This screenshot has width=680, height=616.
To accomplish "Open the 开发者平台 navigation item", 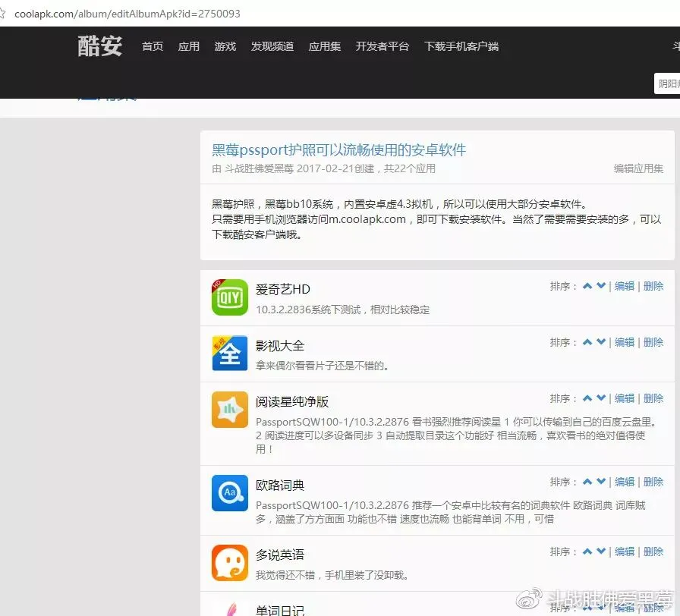I will (x=382, y=46).
